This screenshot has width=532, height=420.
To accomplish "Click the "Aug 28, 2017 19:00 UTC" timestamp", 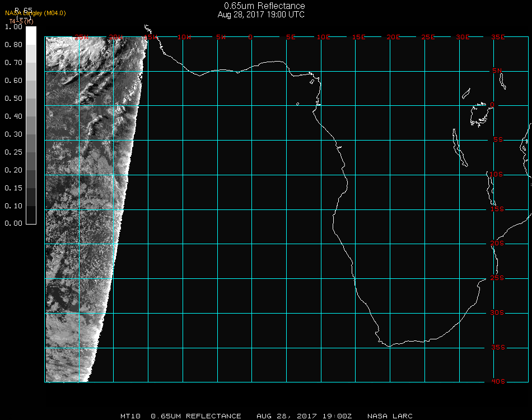I will (x=262, y=15).
